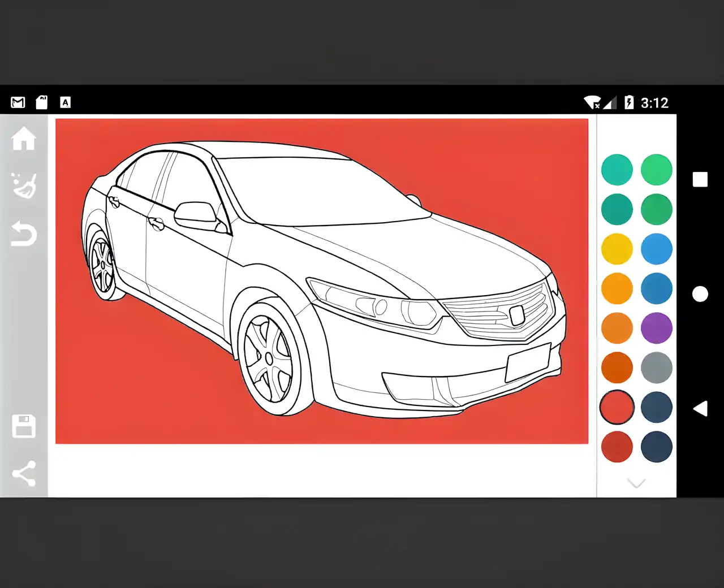Select the currently outlined red swatch
Screen dimensions: 724x588
click(617, 407)
